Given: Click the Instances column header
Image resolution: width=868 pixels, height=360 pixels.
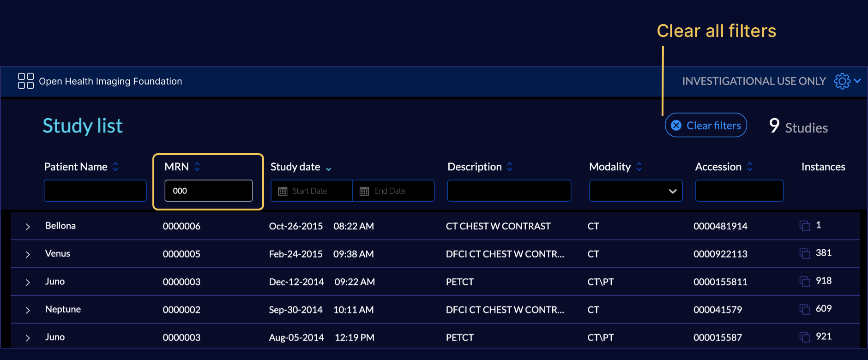Looking at the screenshot, I should 823,167.
